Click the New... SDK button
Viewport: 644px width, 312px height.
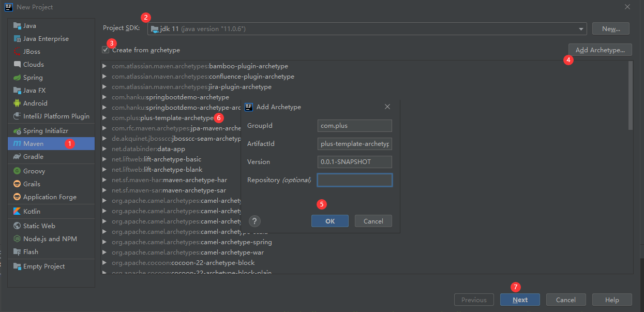click(x=611, y=29)
